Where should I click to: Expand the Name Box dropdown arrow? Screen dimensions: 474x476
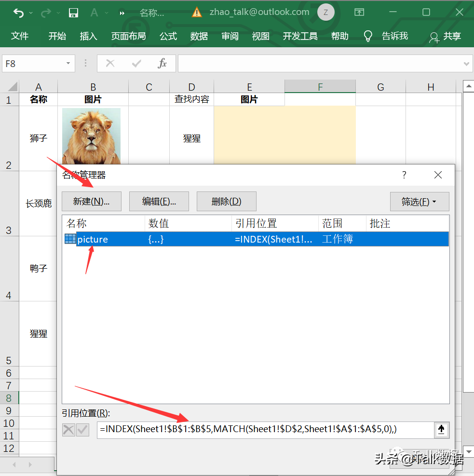(68, 64)
